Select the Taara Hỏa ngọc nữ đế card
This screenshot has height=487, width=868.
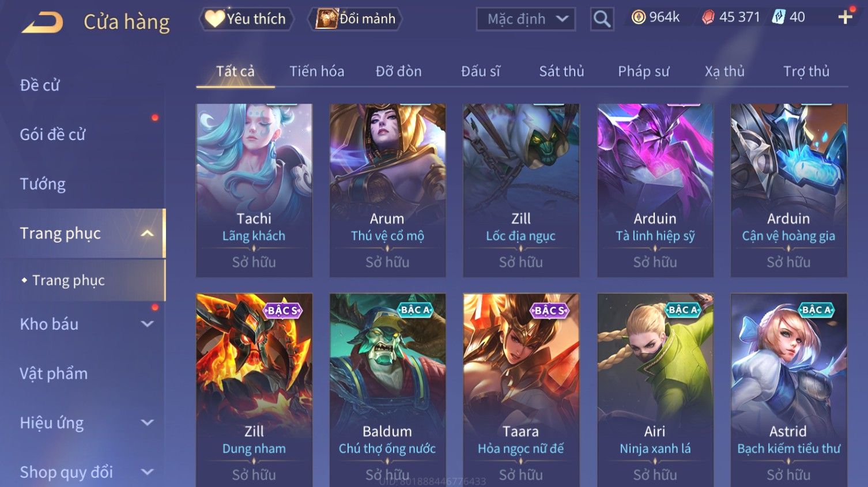pyautogui.click(x=521, y=390)
